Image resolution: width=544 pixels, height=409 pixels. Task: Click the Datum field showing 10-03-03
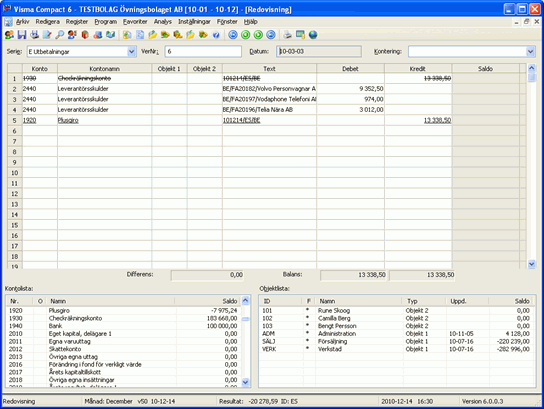(x=319, y=51)
